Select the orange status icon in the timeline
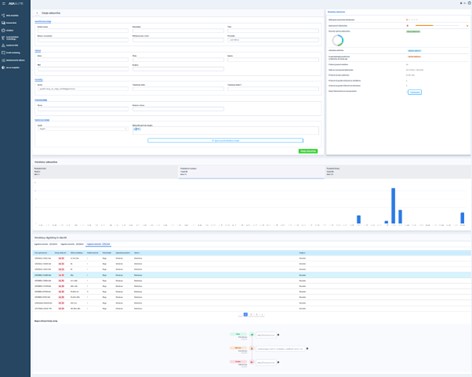The image size is (472, 377). click(252, 348)
